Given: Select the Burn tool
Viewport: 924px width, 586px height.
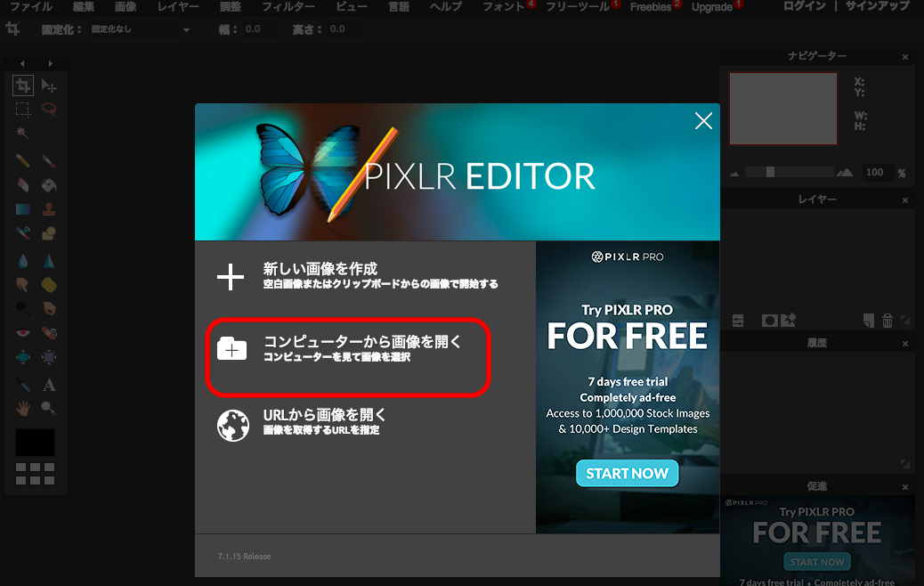Looking at the screenshot, I should click(49, 308).
